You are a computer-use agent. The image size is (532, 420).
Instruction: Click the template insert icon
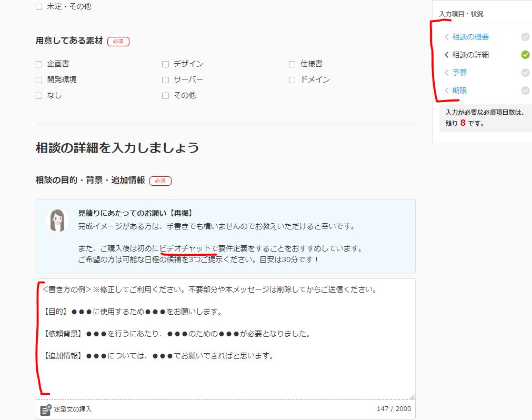46,409
